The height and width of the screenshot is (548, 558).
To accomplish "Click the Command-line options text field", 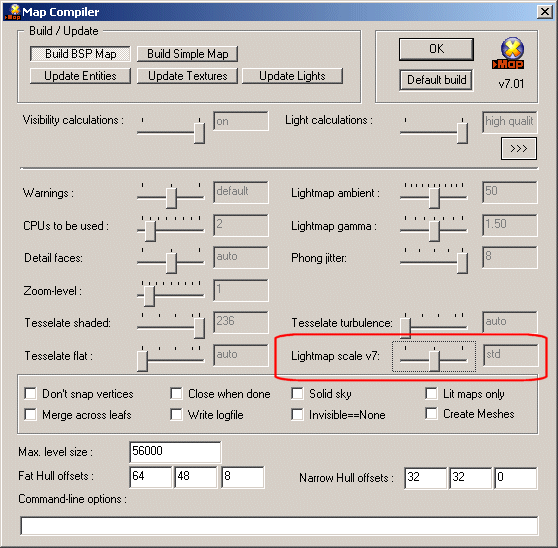I will pos(279,526).
